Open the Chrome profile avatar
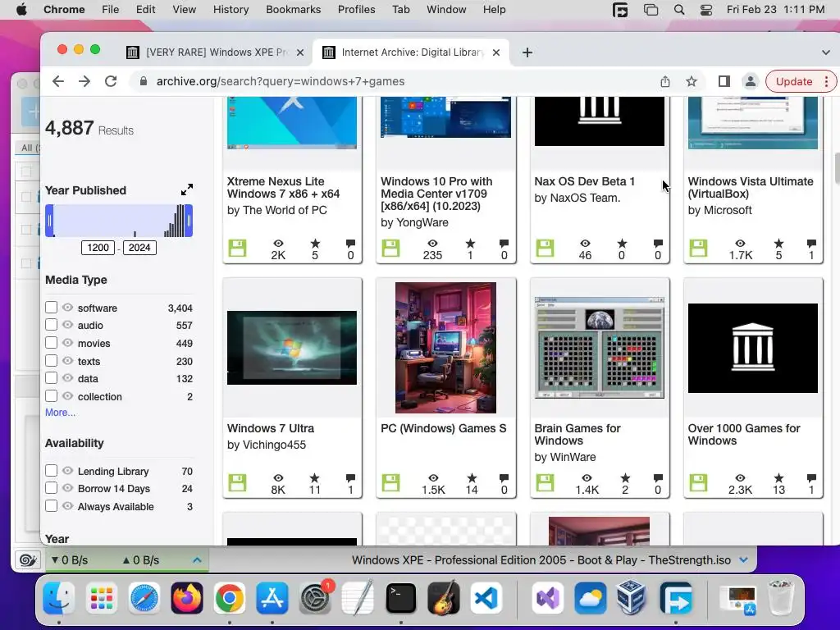 (x=751, y=81)
